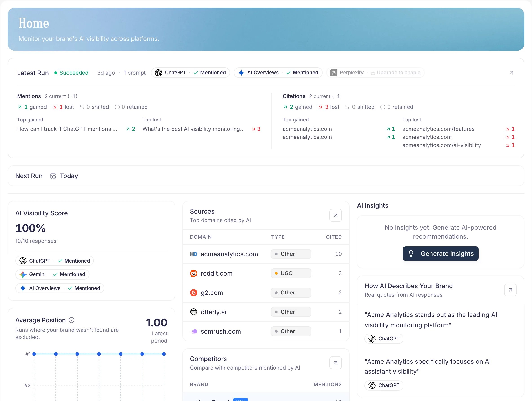
Task: Click the g2.com favicon in Sources
Action: point(193,293)
